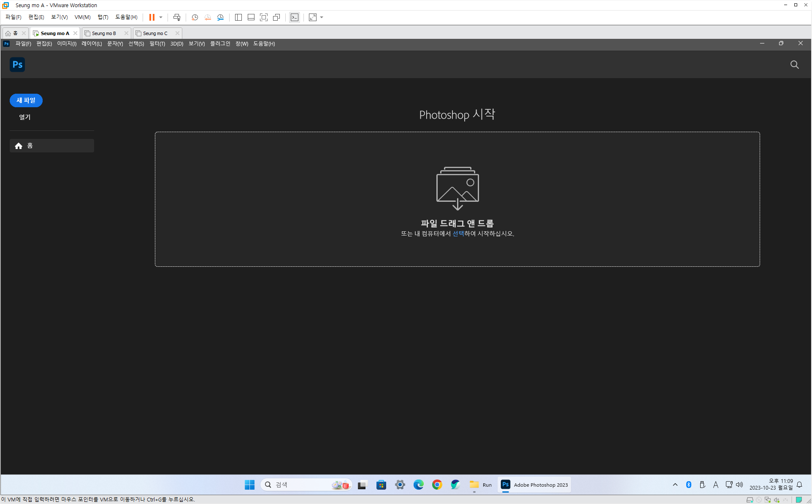Toggle the console view button
The image size is (812, 504).
coord(295,17)
